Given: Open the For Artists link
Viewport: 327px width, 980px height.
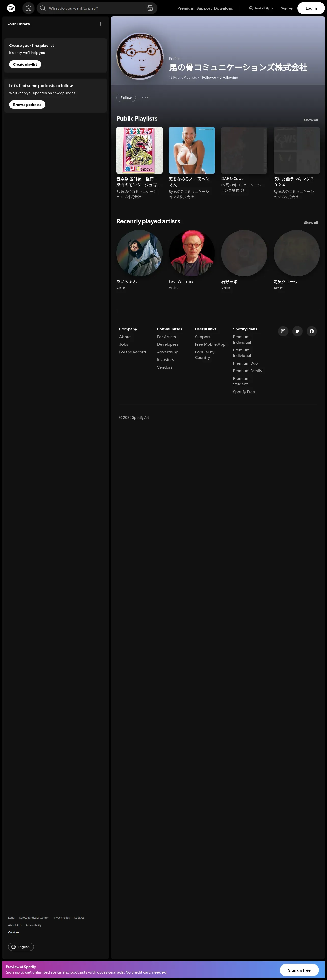Looking at the screenshot, I should point(166,337).
